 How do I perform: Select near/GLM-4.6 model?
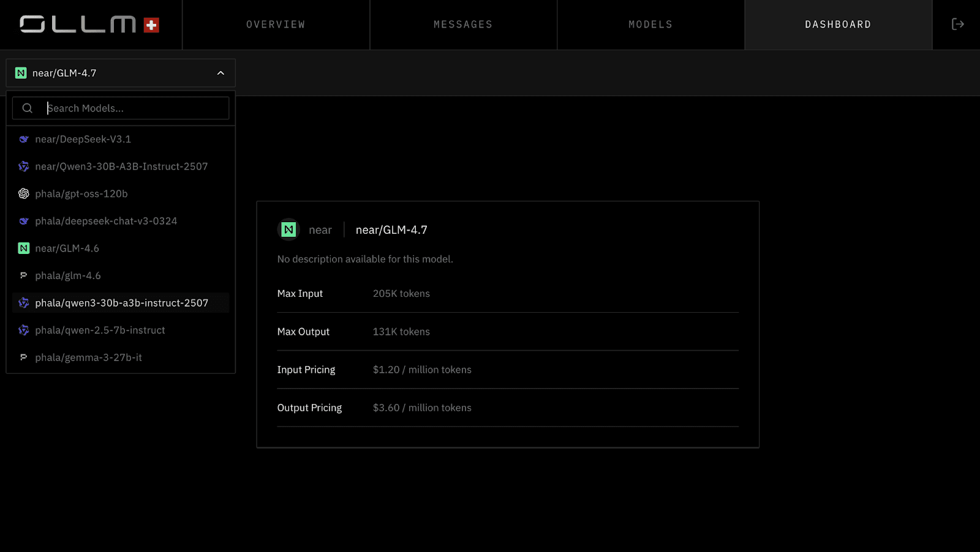pos(121,248)
